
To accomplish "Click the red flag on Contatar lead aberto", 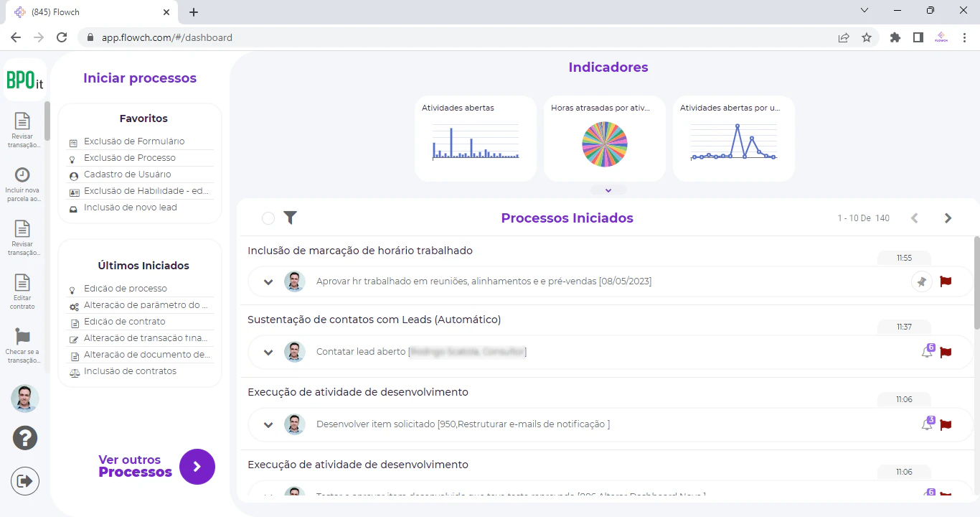I will click(945, 352).
